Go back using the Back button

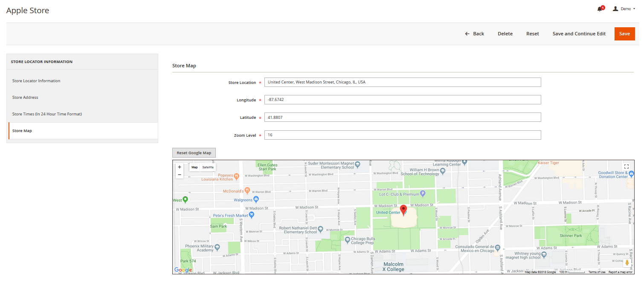475,34
